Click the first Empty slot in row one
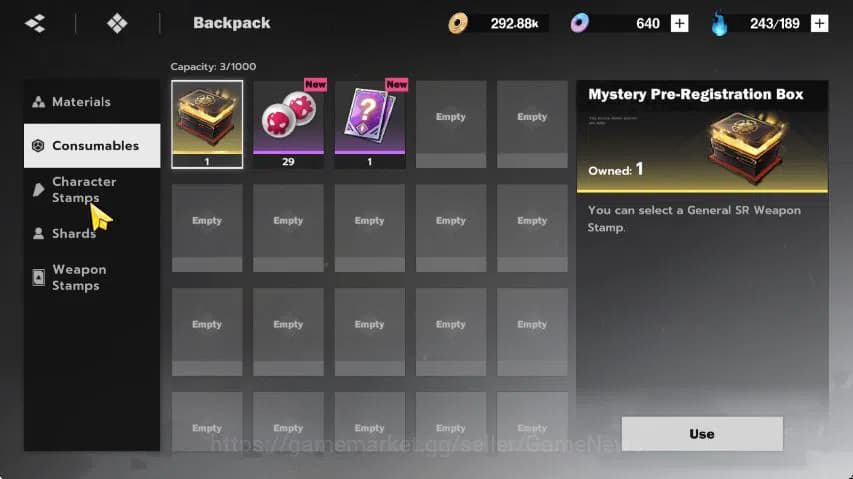853x479 pixels. click(x=451, y=125)
